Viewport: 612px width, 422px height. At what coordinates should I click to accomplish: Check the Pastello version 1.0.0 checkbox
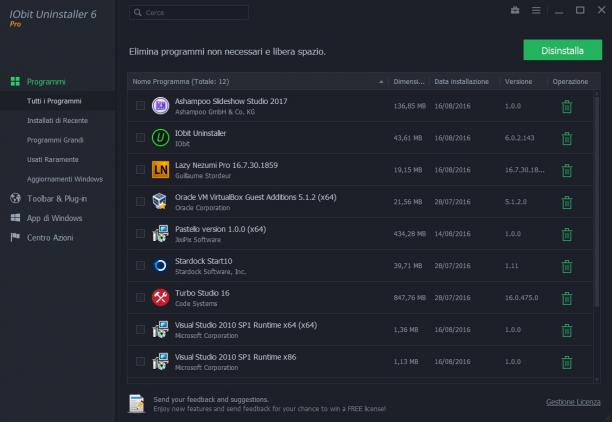(x=140, y=233)
